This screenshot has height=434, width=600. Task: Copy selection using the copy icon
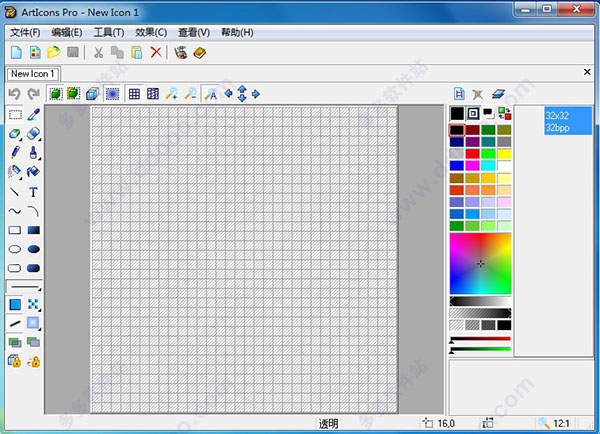coord(117,52)
